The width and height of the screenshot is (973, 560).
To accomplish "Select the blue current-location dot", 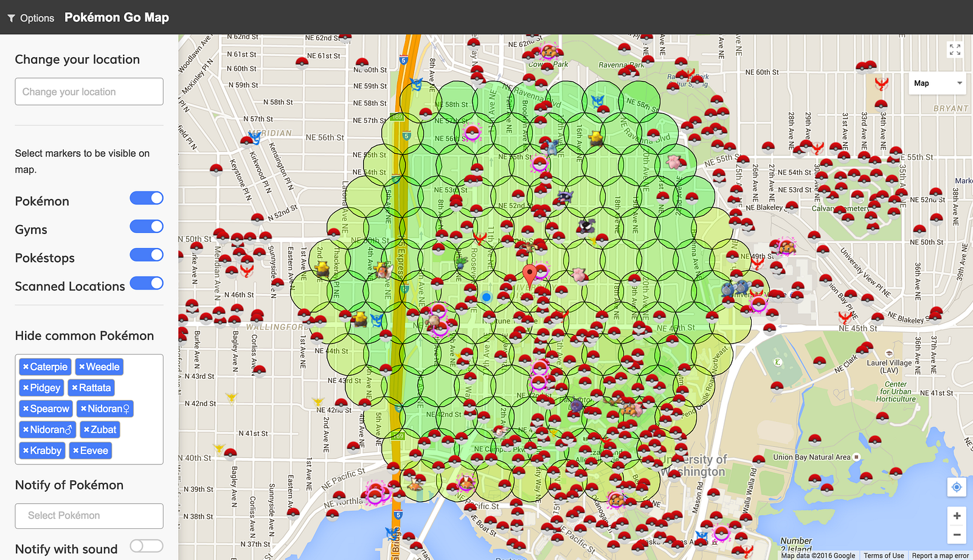I will click(486, 297).
